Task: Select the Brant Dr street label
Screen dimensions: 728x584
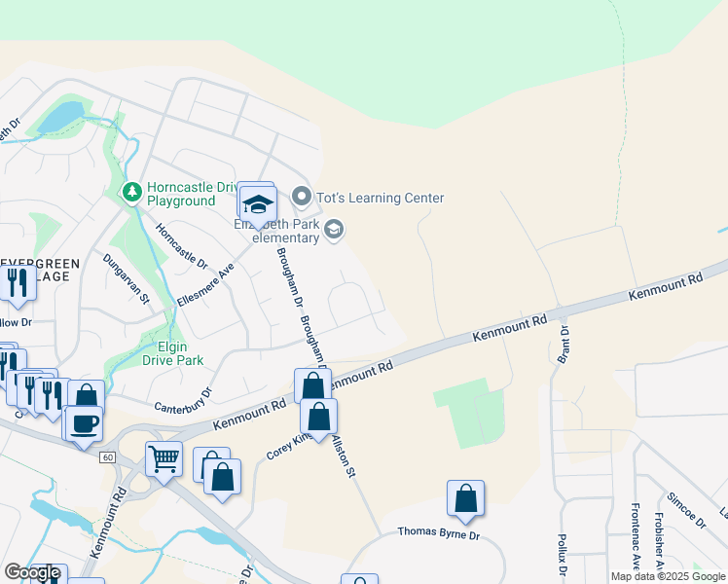Action: point(563,344)
